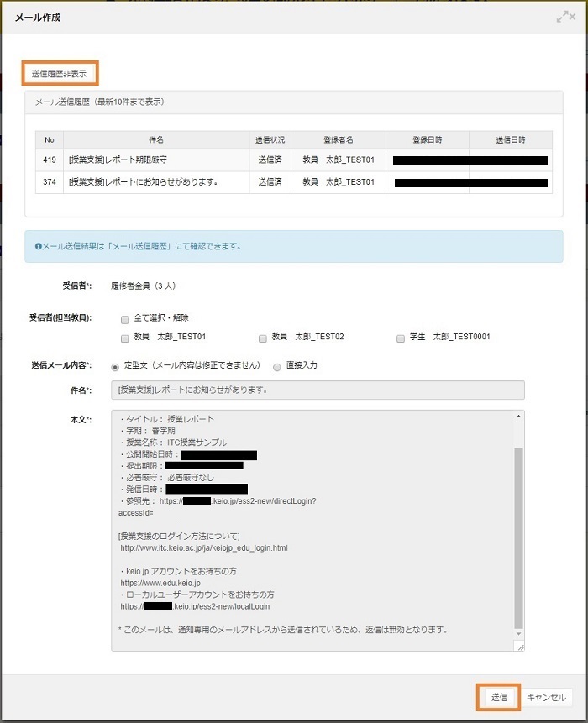Screen dimensions: 588x723
Task: Click the 件名 subject input field
Action: coord(318,390)
